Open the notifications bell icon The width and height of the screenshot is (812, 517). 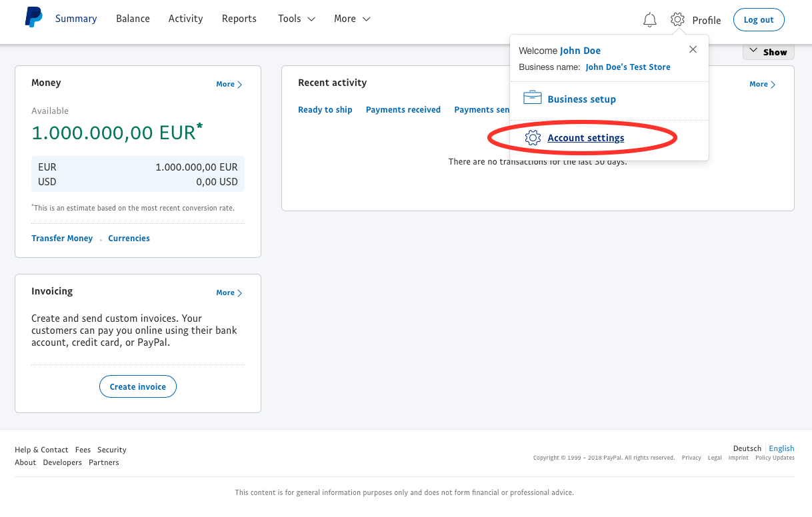(x=650, y=20)
